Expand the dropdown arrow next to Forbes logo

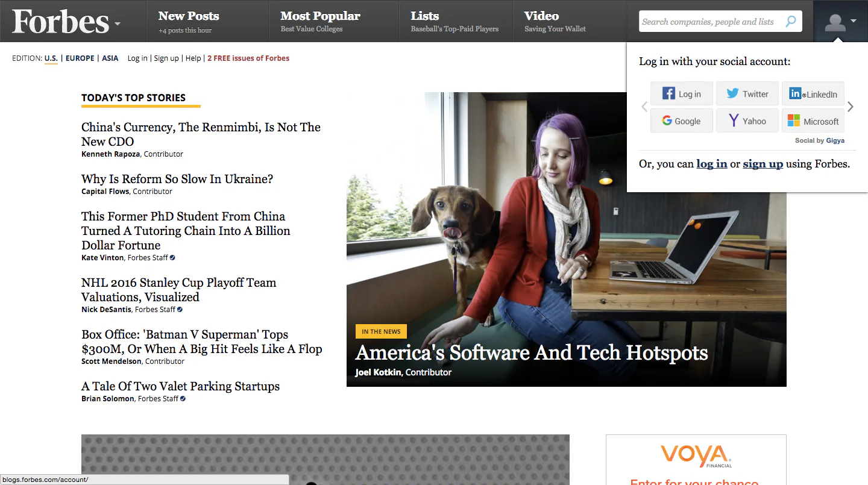coord(118,24)
